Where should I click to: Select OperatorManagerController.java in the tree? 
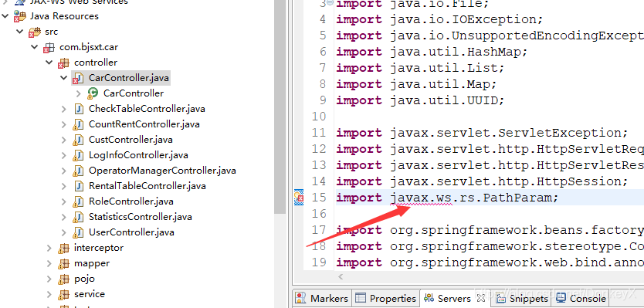(x=162, y=171)
